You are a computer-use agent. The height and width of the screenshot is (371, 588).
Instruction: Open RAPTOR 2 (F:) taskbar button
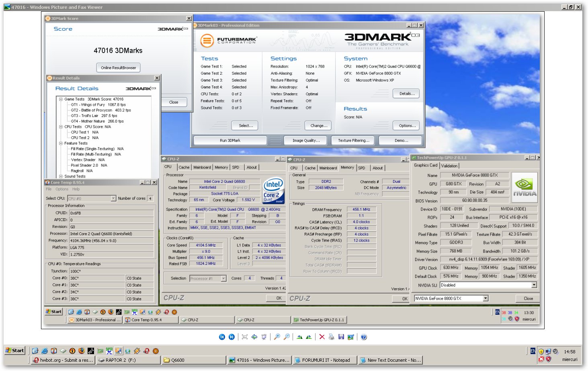[x=129, y=360]
